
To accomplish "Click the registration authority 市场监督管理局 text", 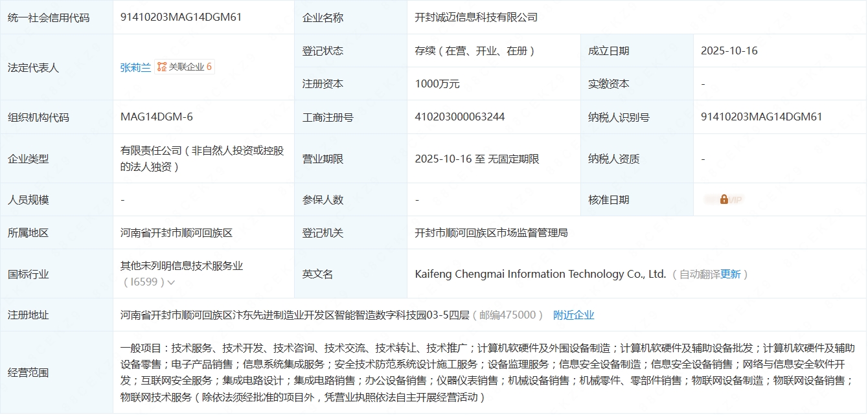I will click(x=491, y=232).
